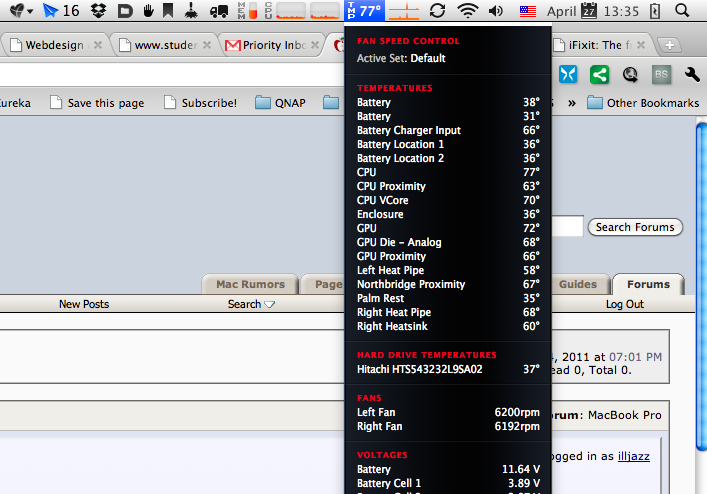This screenshot has height=494, width=707.
Task: Click the hand icon in menu bar
Action: tap(148, 10)
